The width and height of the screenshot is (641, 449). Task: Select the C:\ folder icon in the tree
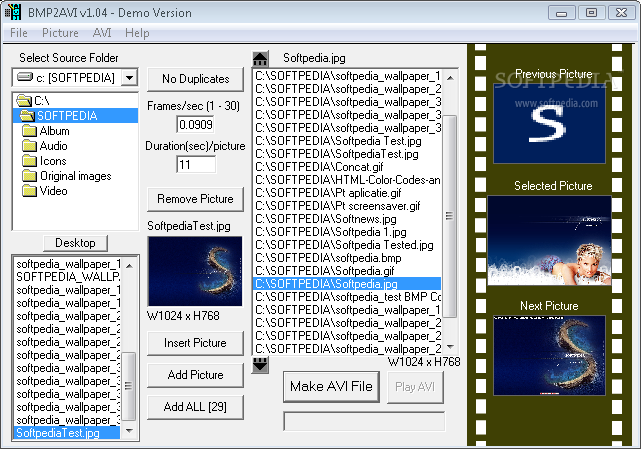(24, 101)
